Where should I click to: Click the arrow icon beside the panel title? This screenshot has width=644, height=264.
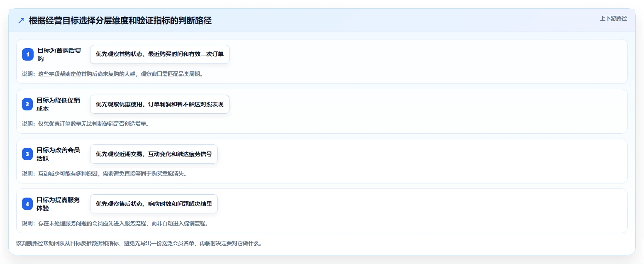coord(21,21)
